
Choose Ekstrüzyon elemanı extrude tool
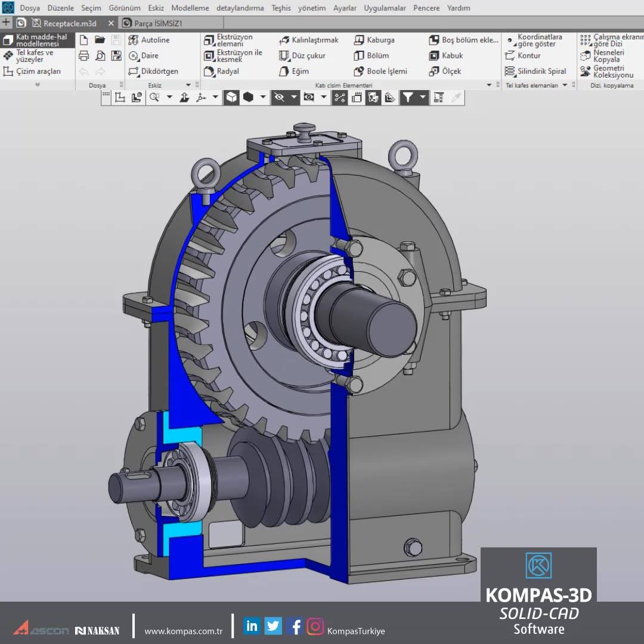[x=228, y=40]
